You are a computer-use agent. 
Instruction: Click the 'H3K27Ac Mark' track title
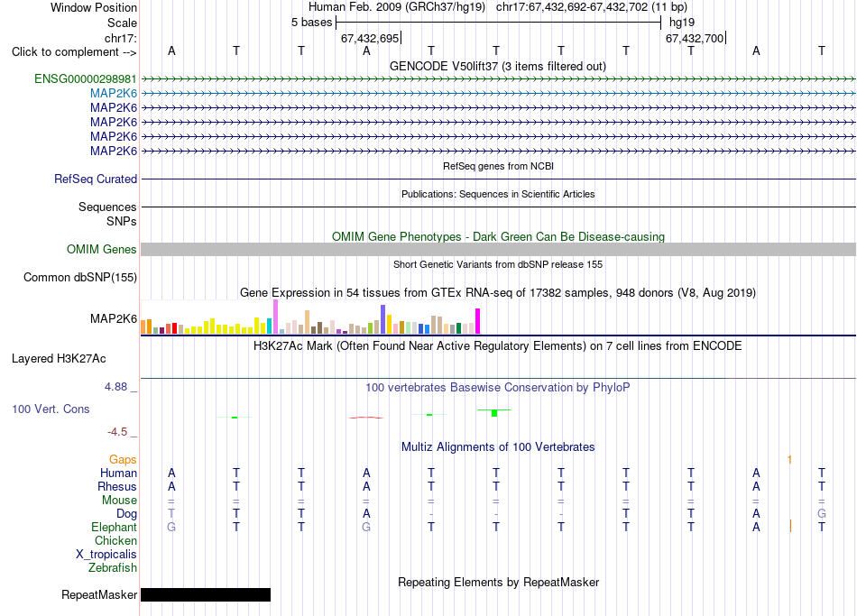[498, 346]
